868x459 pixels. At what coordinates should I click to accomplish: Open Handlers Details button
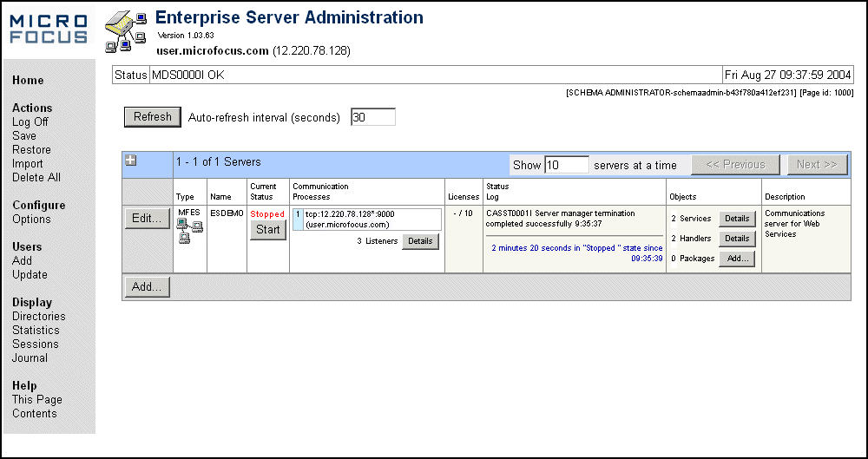[x=737, y=239]
